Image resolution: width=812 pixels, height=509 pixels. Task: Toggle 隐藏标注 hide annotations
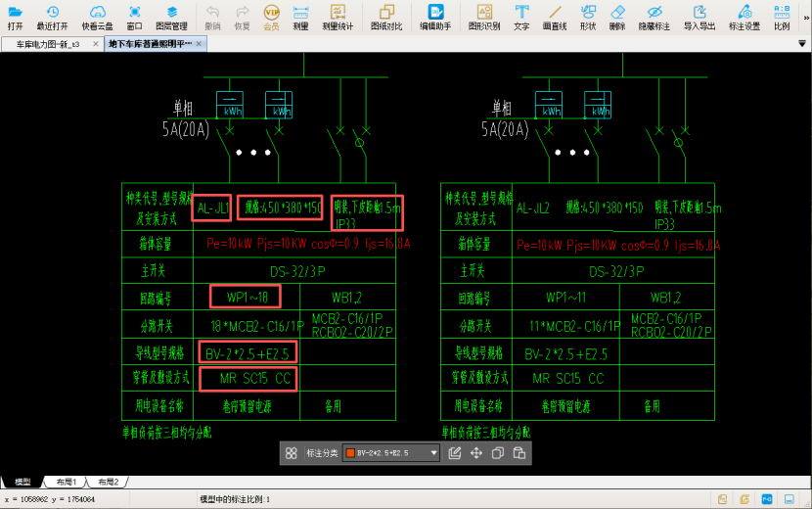tap(654, 17)
